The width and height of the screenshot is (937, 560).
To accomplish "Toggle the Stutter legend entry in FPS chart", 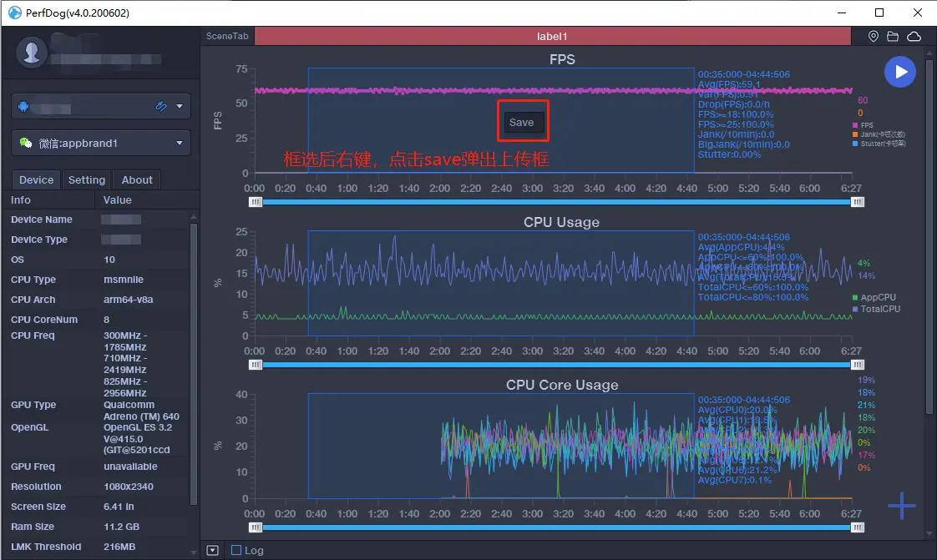I will coord(879,144).
